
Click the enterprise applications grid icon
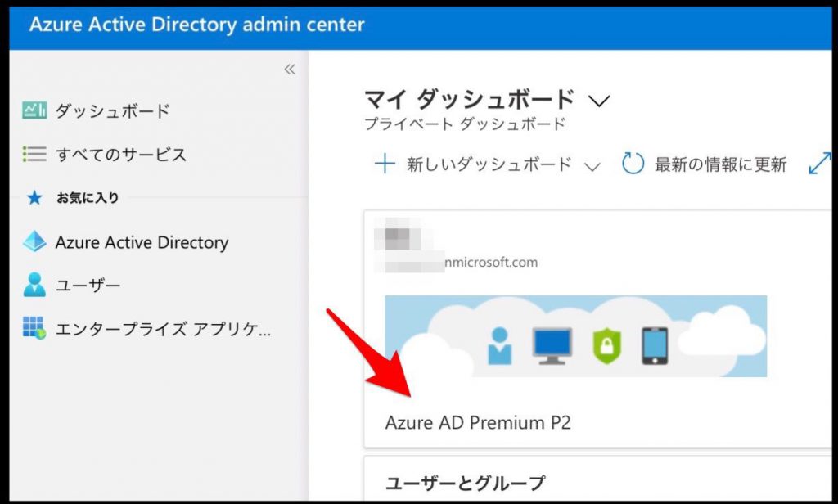(34, 327)
